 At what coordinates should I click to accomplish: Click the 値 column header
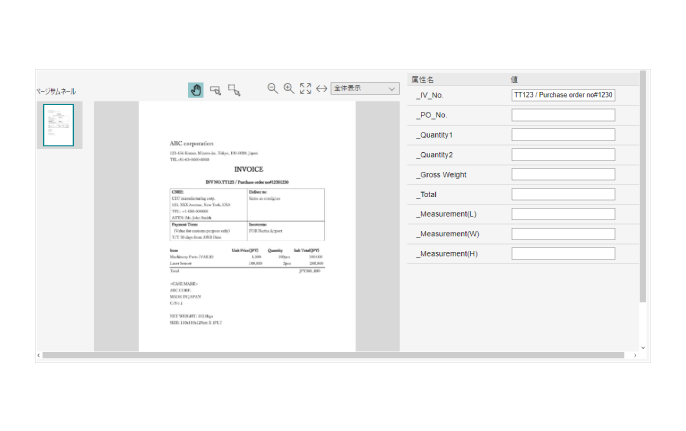click(x=514, y=80)
